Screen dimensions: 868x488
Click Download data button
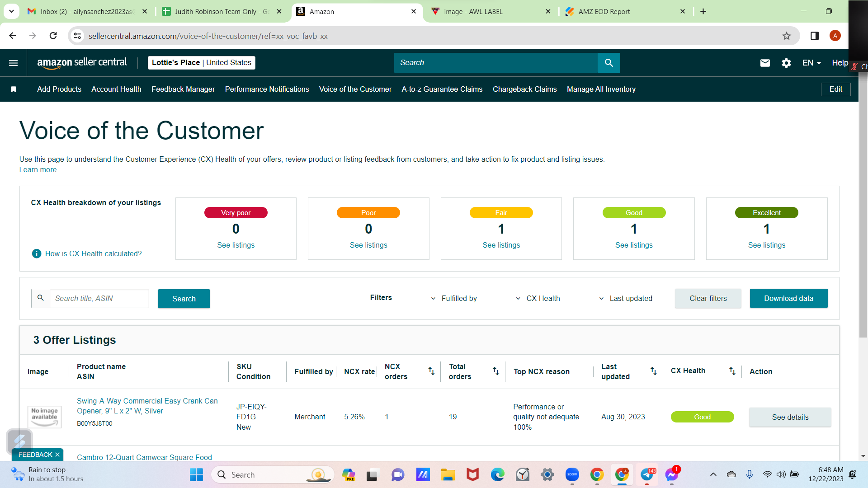[x=788, y=298]
